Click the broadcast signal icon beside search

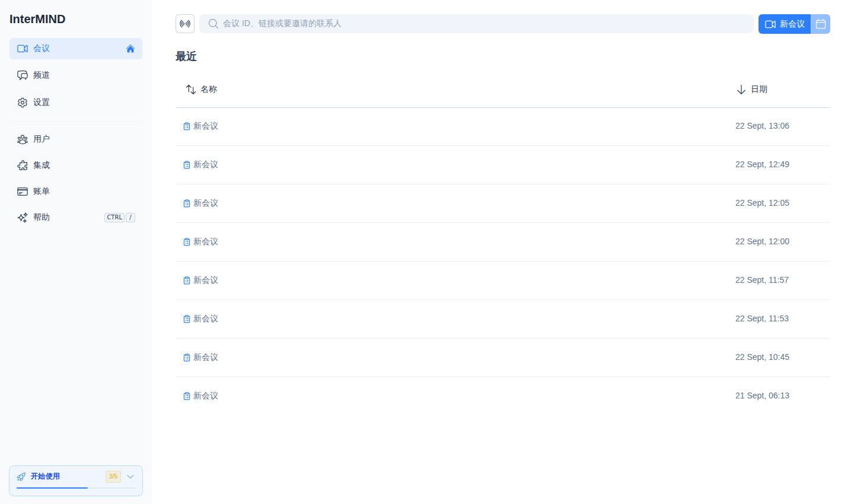(x=185, y=24)
